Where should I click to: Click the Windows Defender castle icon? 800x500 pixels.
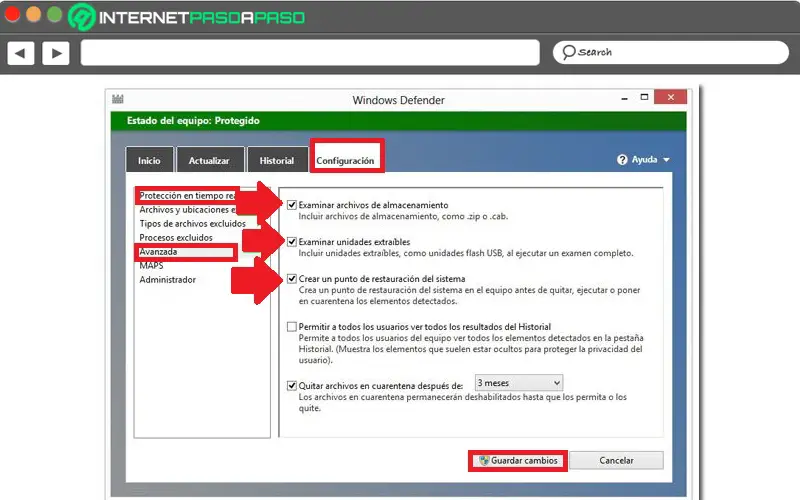[118, 98]
